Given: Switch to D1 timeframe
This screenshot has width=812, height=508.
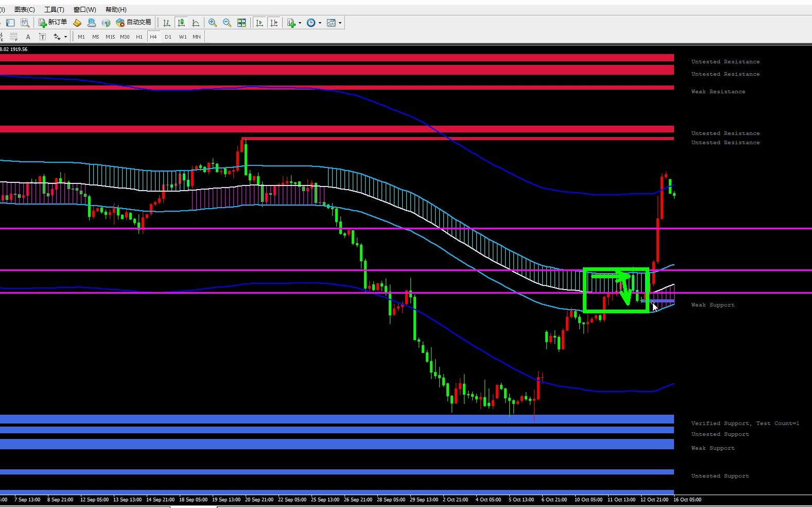Looking at the screenshot, I should 168,37.
